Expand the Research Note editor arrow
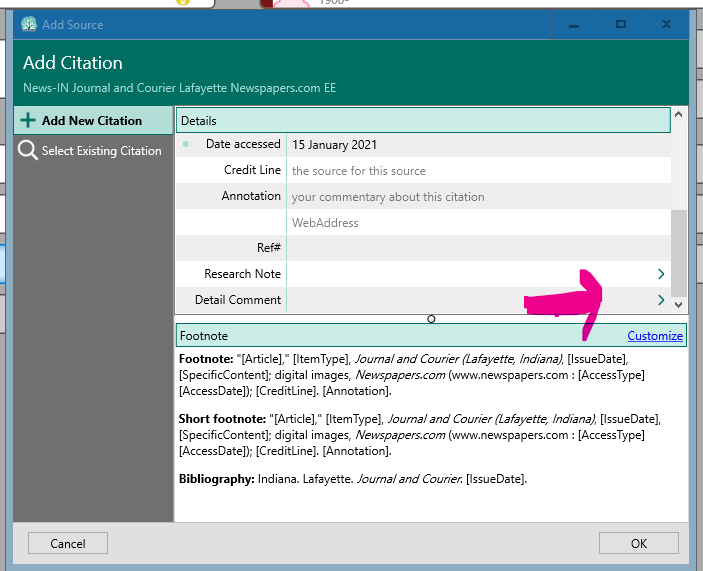703x571 pixels. [x=660, y=274]
